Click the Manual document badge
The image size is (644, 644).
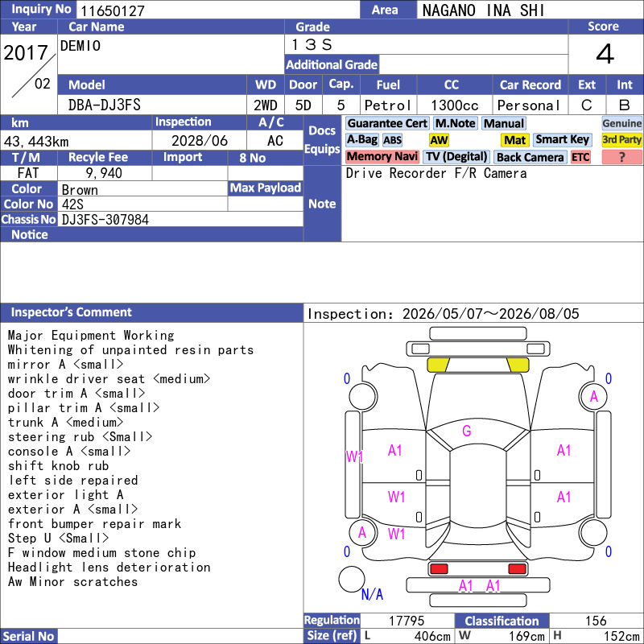[x=504, y=123]
